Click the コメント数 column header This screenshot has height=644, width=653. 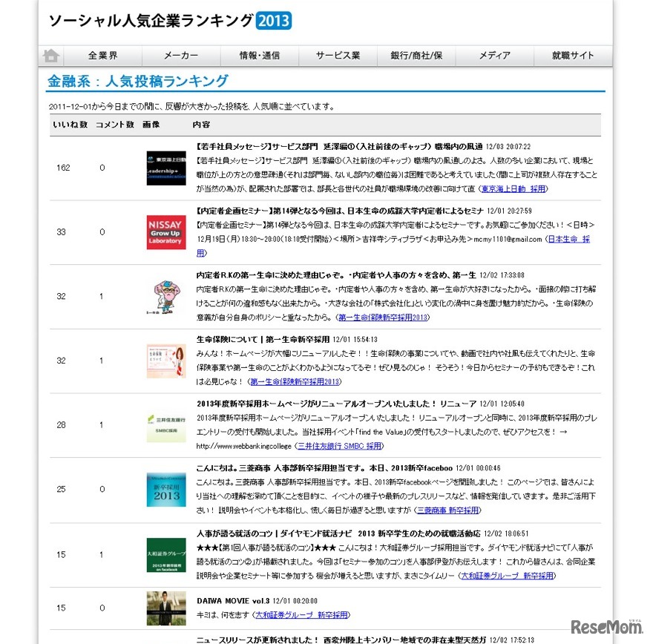click(x=115, y=125)
